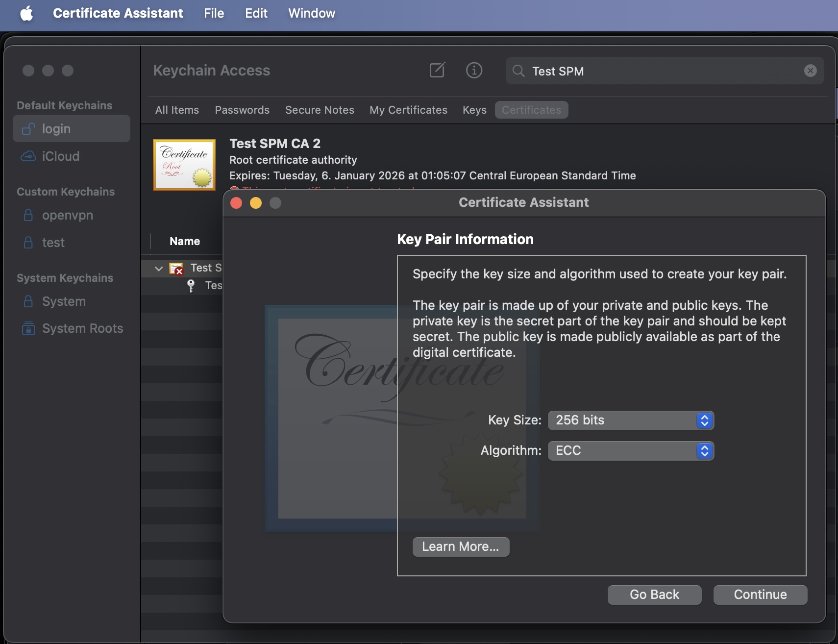Click the Learn More… button

click(x=461, y=547)
